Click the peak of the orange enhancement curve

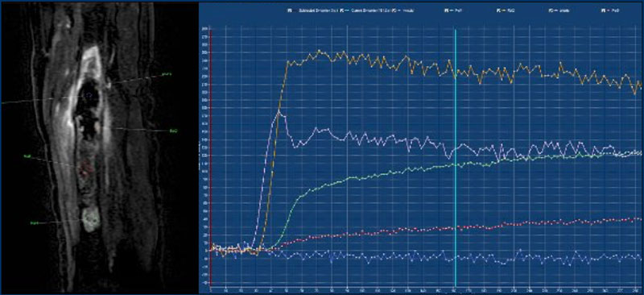(x=319, y=52)
